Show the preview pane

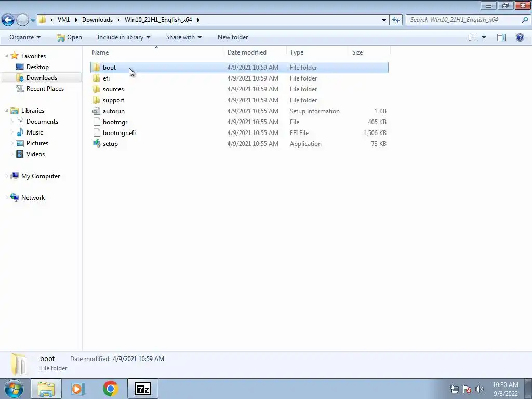[x=501, y=37]
